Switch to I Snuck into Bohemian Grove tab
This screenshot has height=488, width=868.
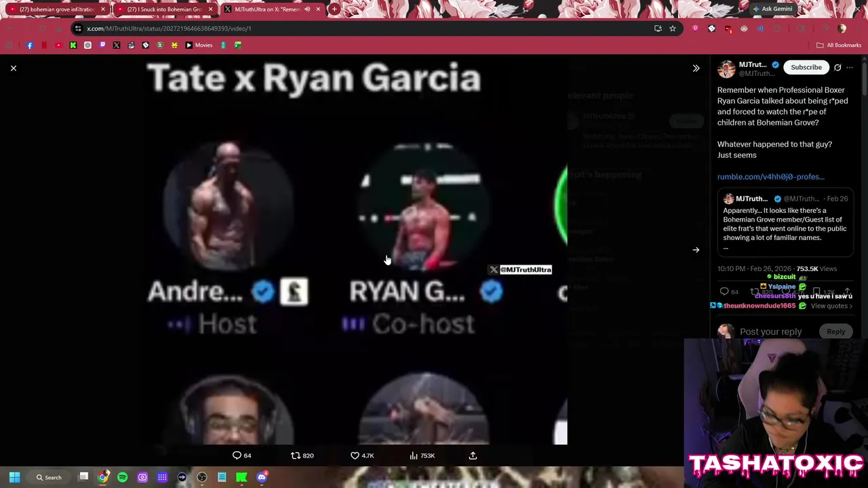(x=163, y=9)
